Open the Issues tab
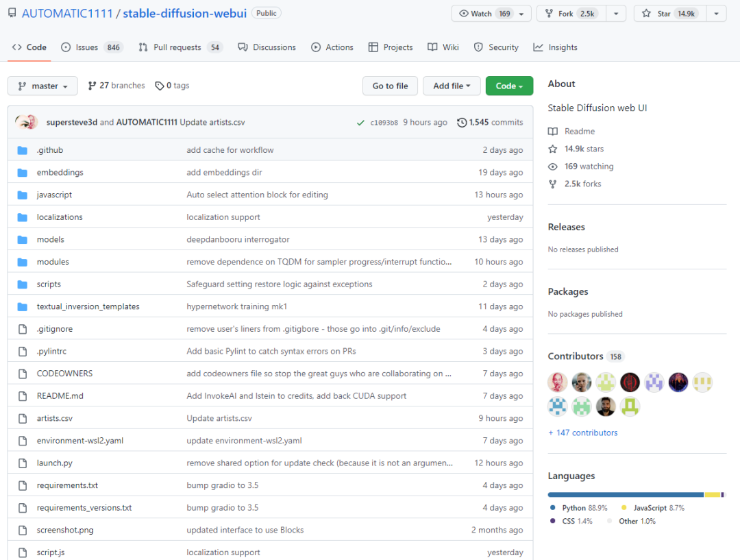Image resolution: width=740 pixels, height=560 pixels. 92,47
